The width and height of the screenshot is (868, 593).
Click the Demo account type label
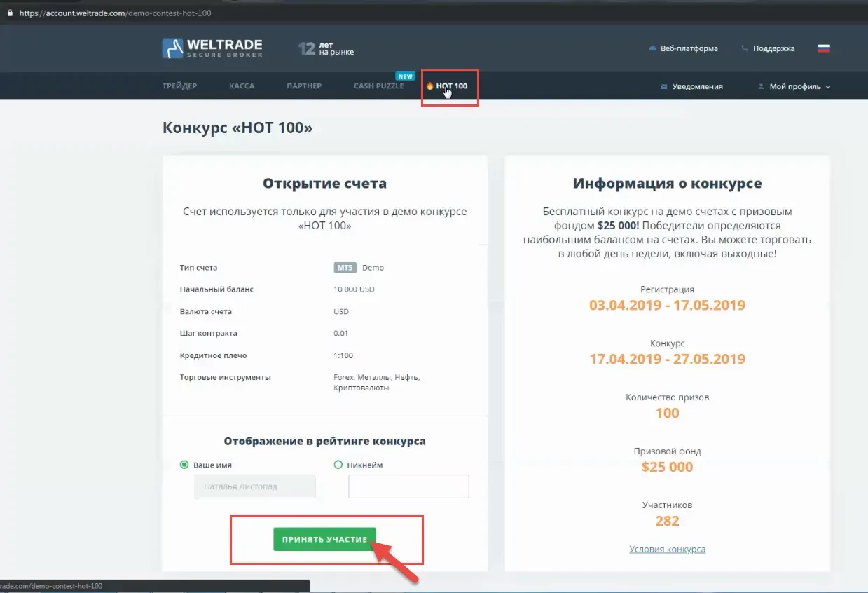click(373, 267)
